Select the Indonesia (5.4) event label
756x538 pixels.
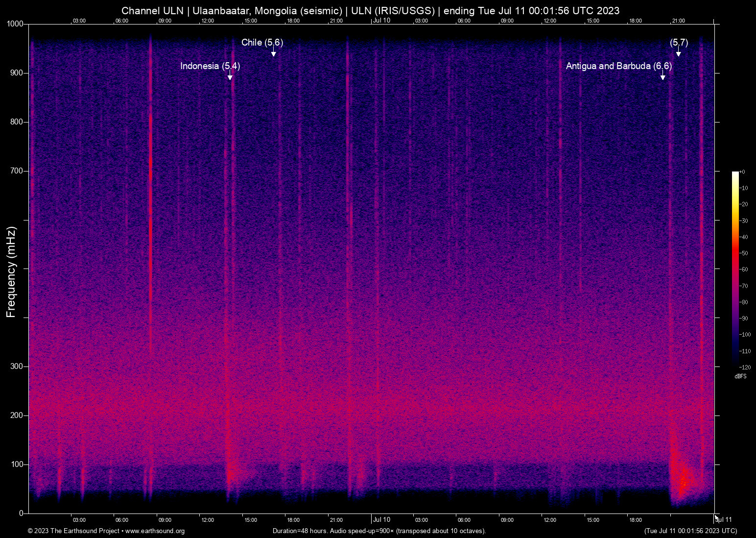point(210,66)
